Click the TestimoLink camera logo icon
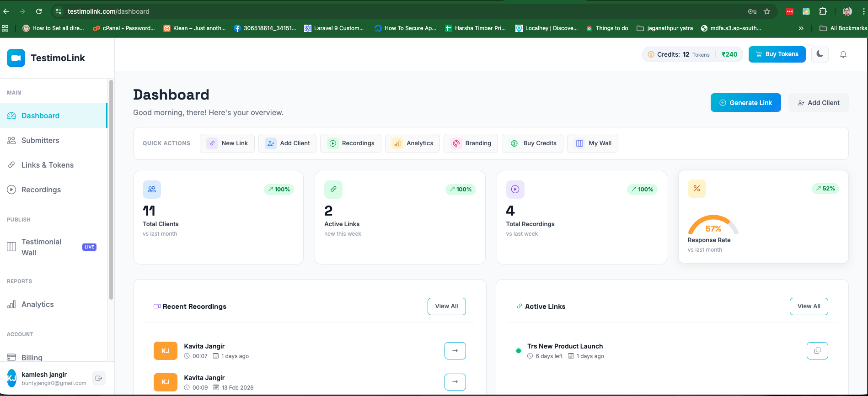868x396 pixels. click(x=16, y=58)
